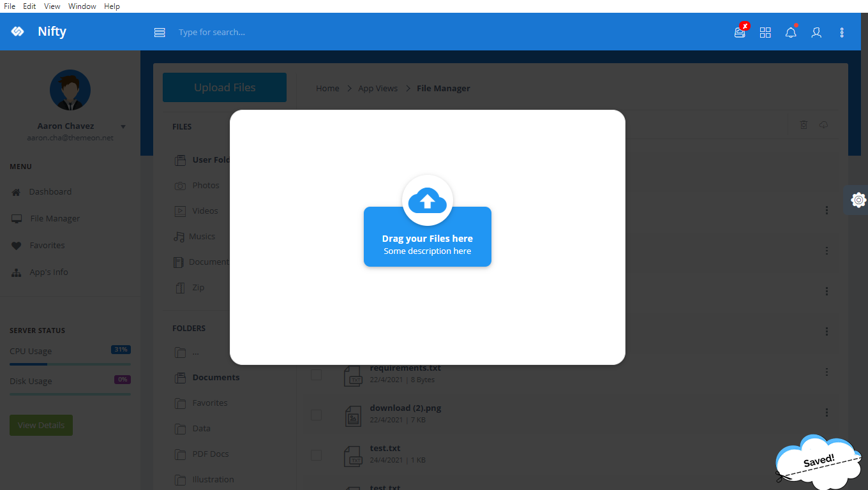
Task: Click the File Manager breadcrumb
Action: (x=444, y=88)
